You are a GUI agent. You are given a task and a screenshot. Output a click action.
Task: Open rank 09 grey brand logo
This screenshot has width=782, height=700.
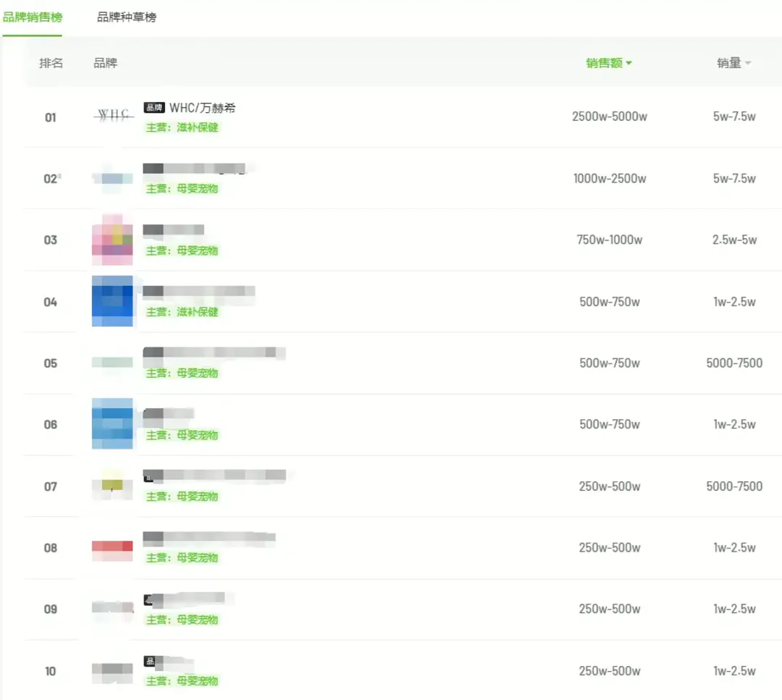pos(113,608)
